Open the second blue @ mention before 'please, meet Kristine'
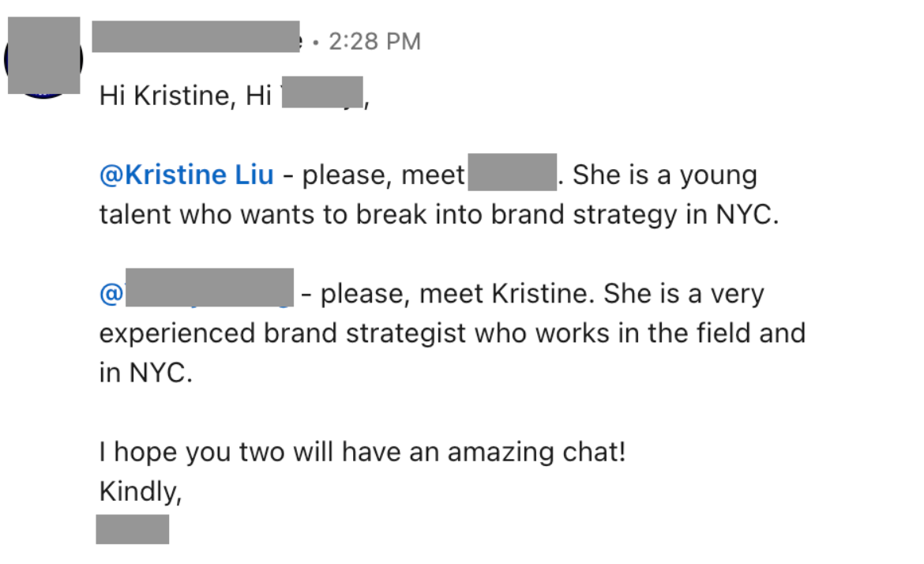The height and width of the screenshot is (564, 924). point(197,294)
